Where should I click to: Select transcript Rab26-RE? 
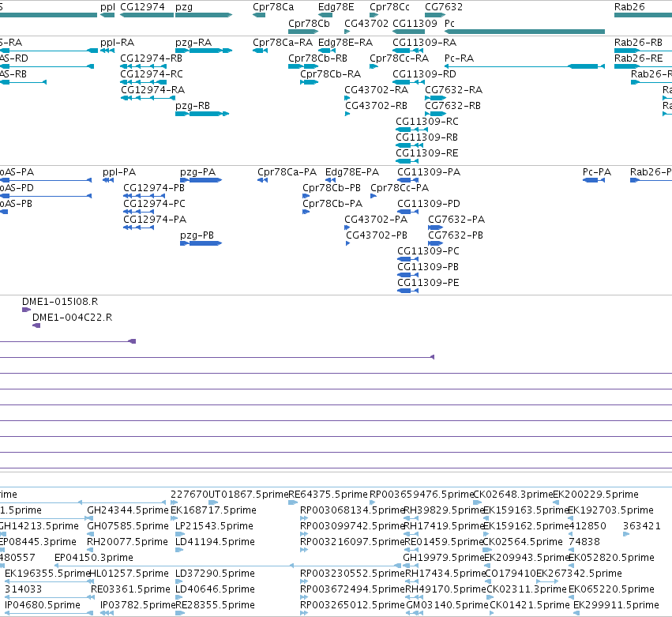643,66
